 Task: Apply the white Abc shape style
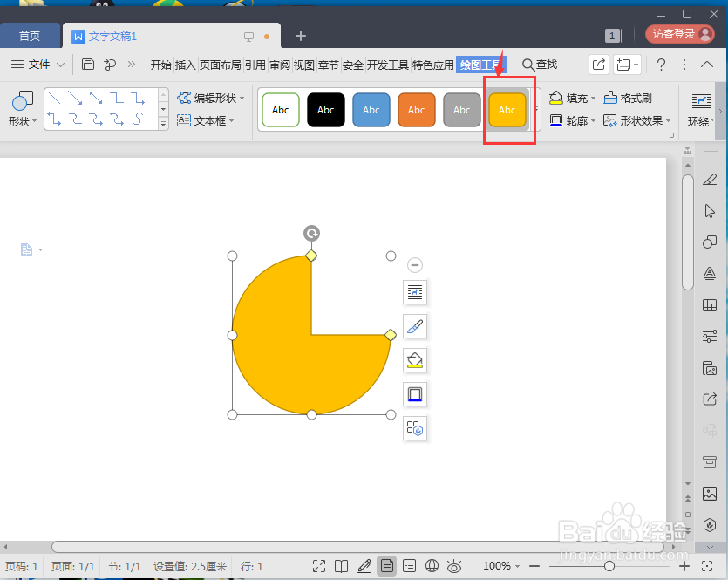click(281, 110)
